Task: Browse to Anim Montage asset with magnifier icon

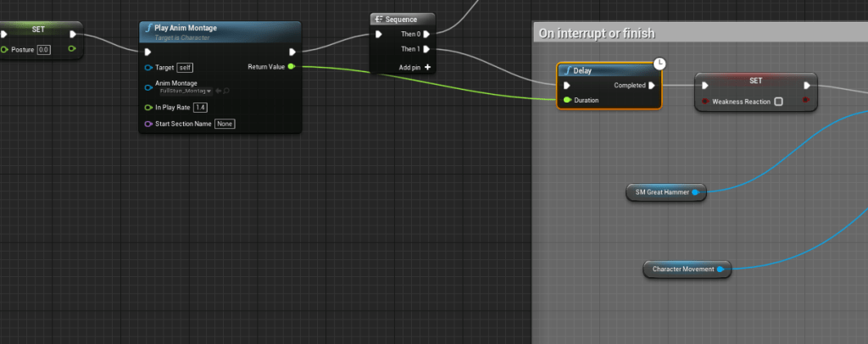Action: (x=226, y=90)
